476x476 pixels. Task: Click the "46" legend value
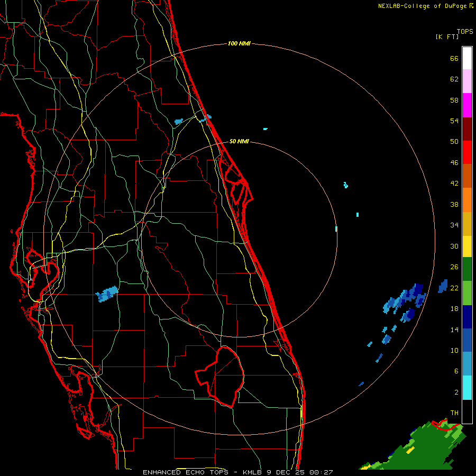coord(454,163)
